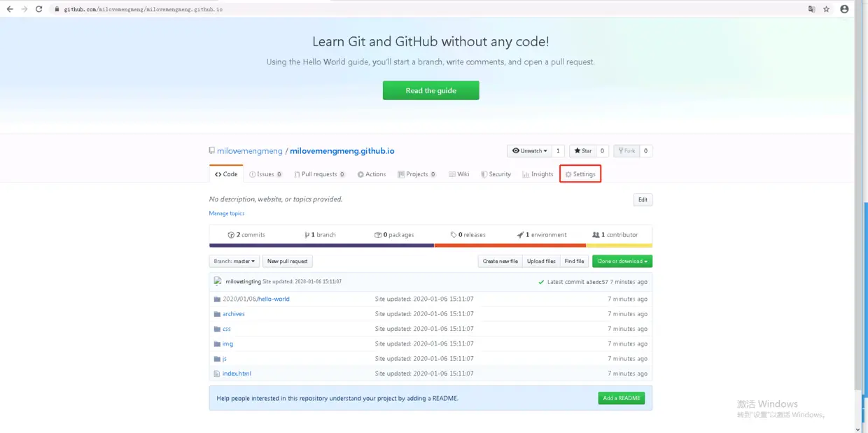View the 2 commits link

tap(246, 235)
